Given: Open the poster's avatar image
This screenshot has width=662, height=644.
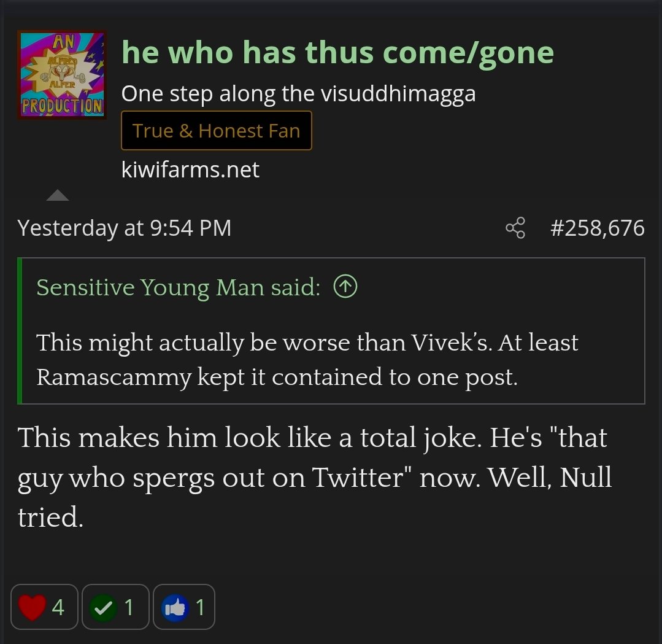Looking at the screenshot, I should click(61, 74).
